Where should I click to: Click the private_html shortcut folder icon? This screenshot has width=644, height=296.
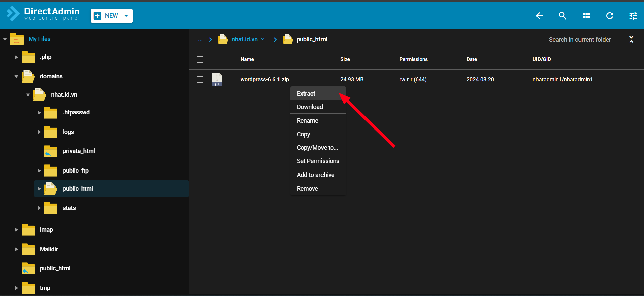tap(51, 151)
